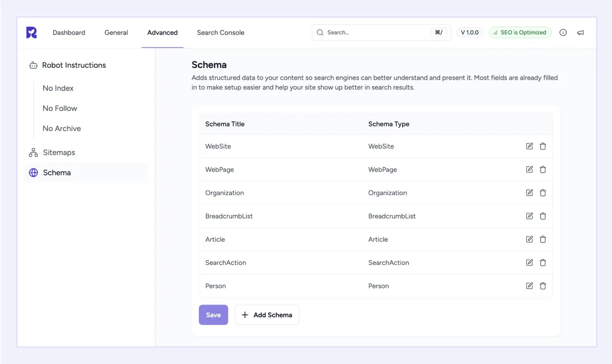Open the Dashboard tab
This screenshot has height=364, width=612.
pos(69,32)
